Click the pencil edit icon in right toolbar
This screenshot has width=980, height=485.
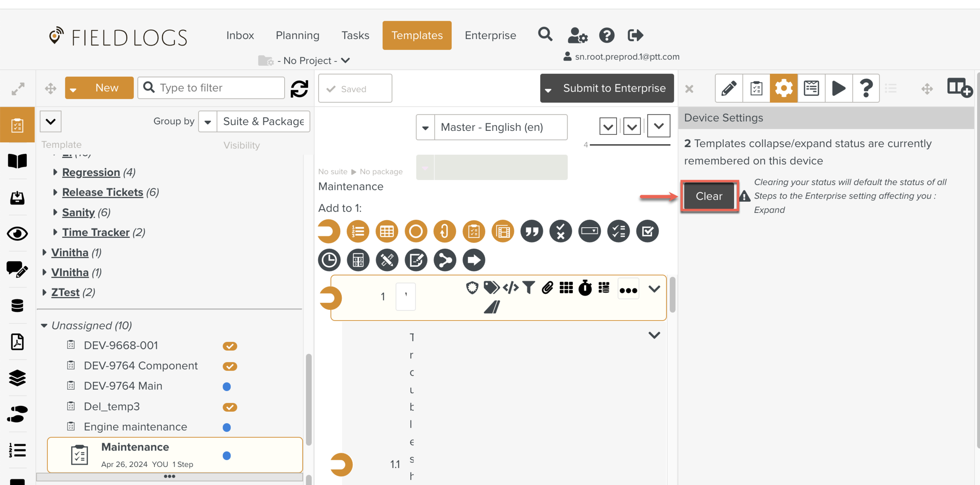[x=728, y=89]
